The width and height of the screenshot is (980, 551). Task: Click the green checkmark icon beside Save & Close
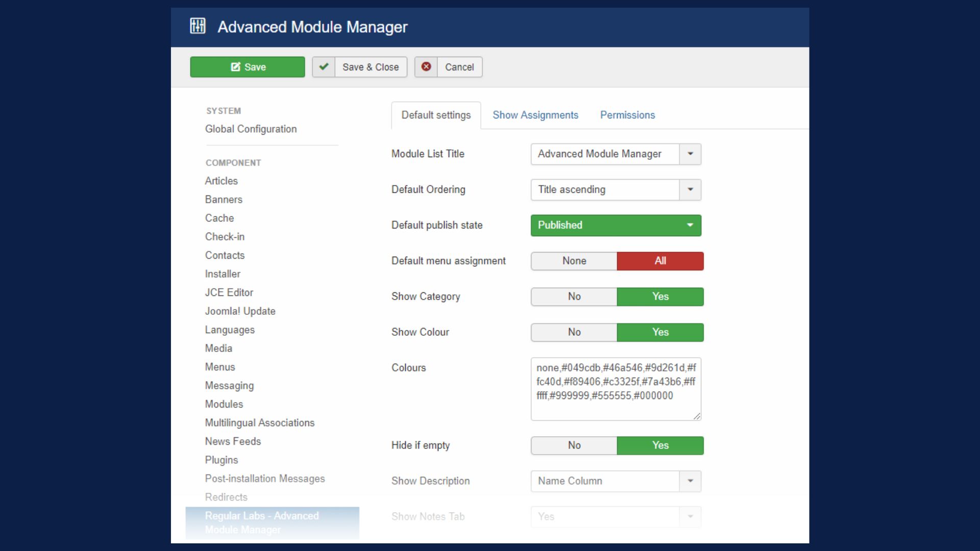pyautogui.click(x=324, y=67)
